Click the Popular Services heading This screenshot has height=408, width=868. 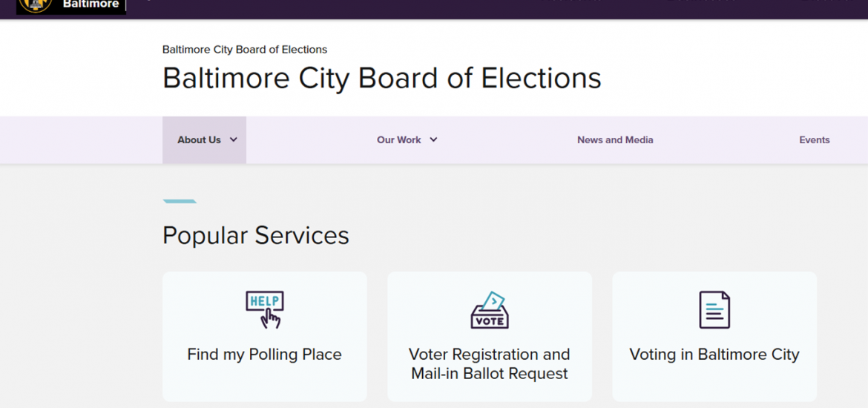point(255,235)
